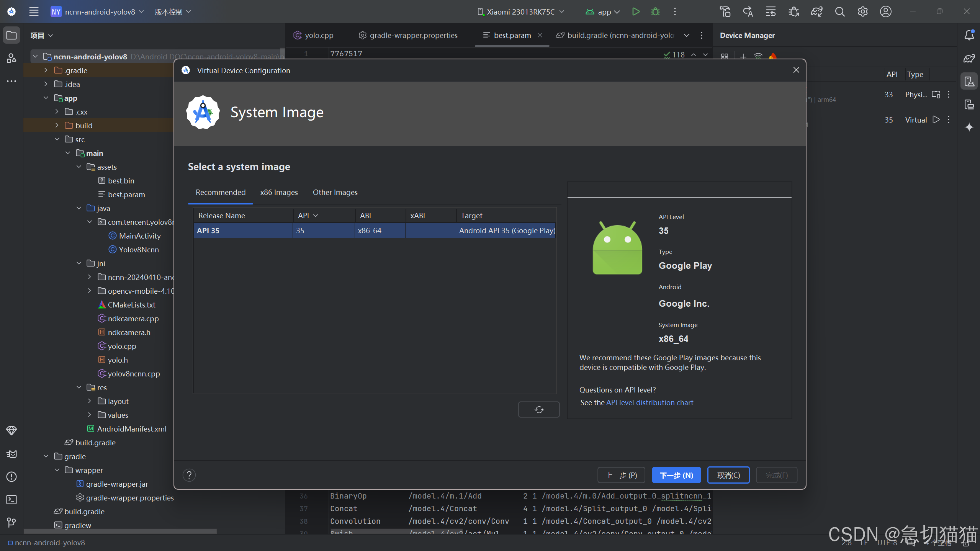Image resolution: width=980 pixels, height=551 pixels.
Task: Open the API level distribution chart link
Action: [650, 402]
